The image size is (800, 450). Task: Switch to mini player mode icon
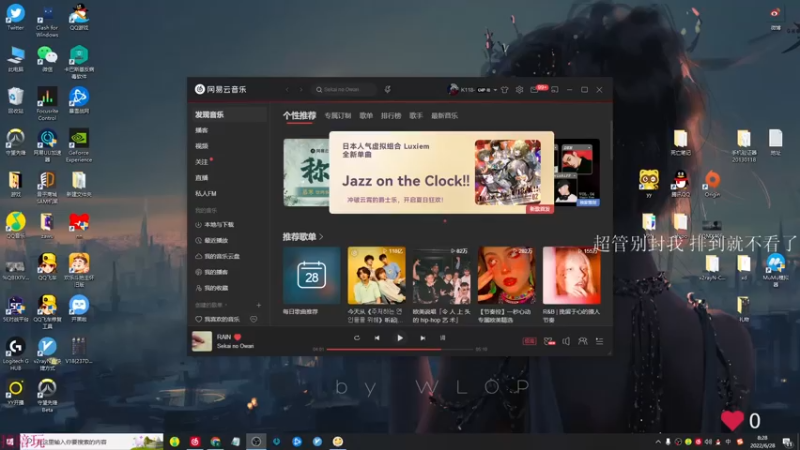(x=555, y=90)
